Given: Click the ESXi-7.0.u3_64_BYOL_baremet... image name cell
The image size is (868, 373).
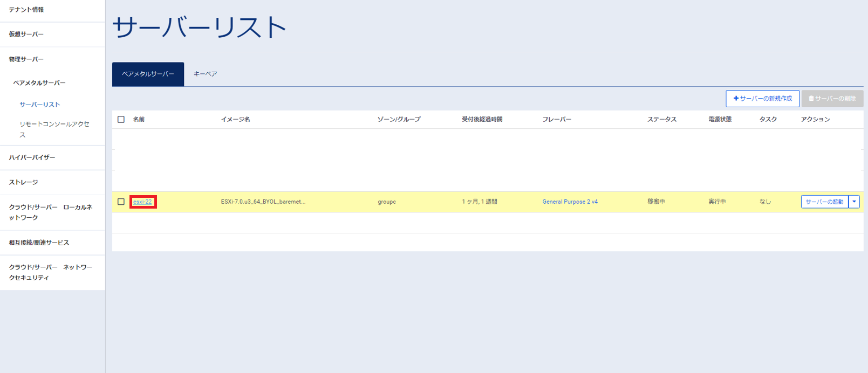Looking at the screenshot, I should 263,202.
